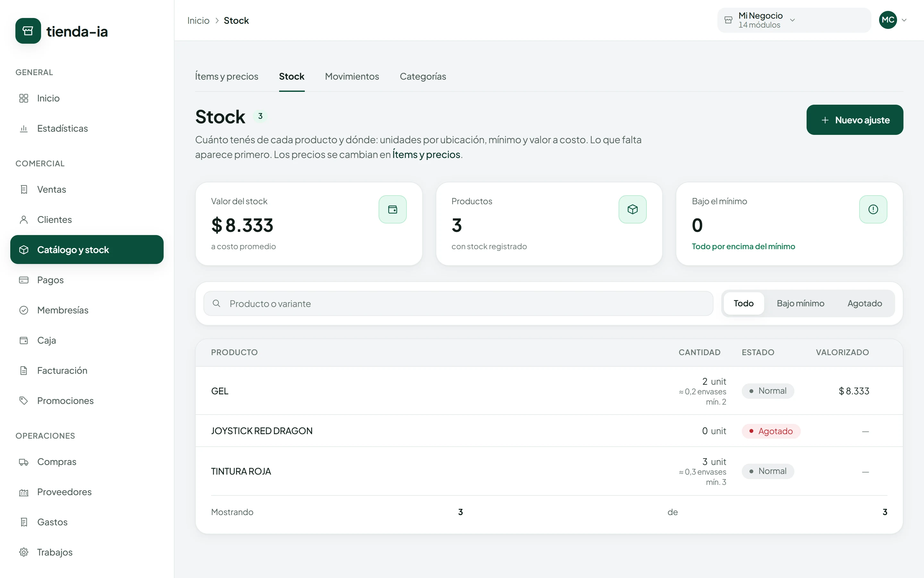Open the Categorías tab
The image size is (924, 578).
[x=423, y=76]
